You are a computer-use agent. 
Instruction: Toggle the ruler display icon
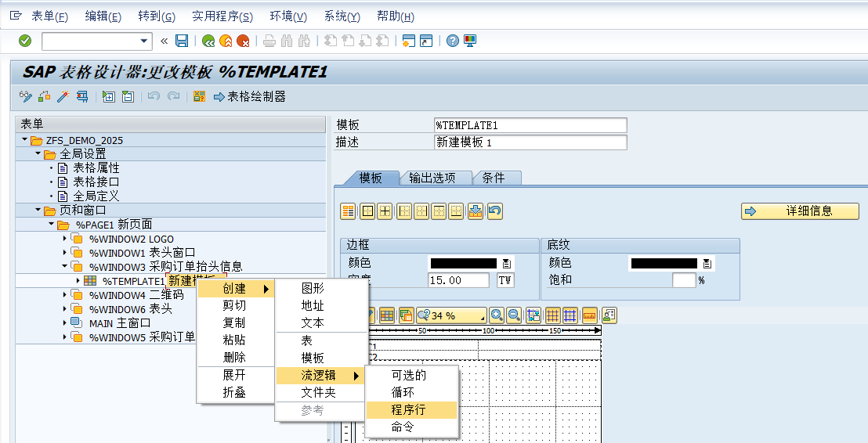[590, 315]
